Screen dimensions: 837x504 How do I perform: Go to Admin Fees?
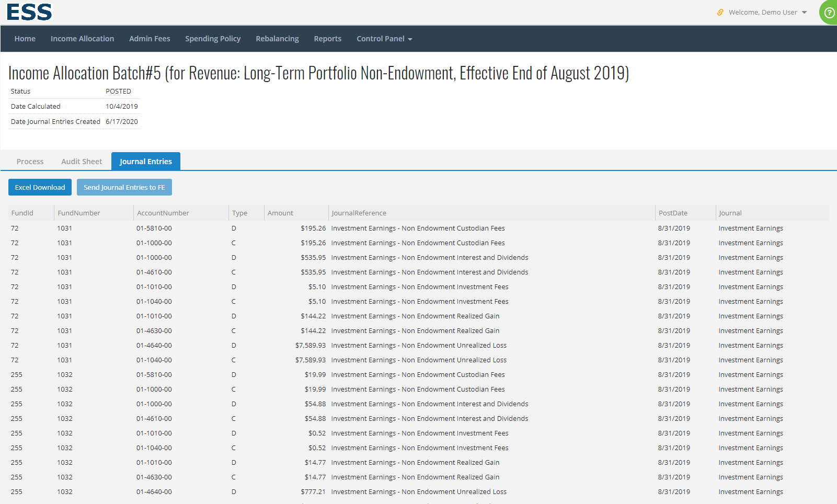coord(150,38)
